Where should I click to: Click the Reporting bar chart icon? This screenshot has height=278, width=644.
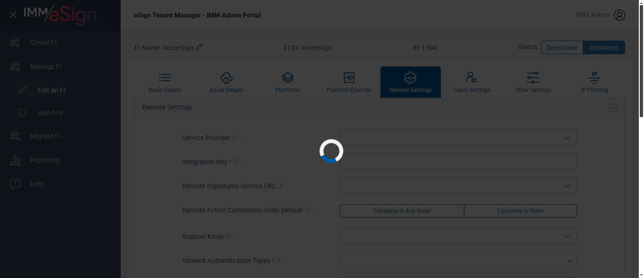coord(15,160)
